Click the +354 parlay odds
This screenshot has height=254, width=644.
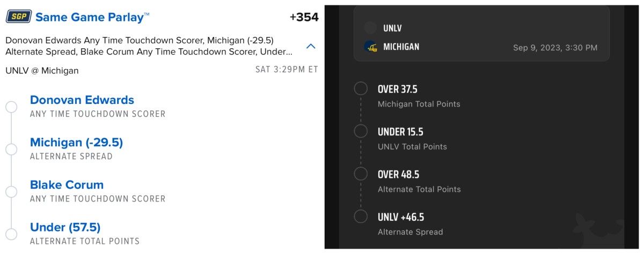[x=304, y=17]
